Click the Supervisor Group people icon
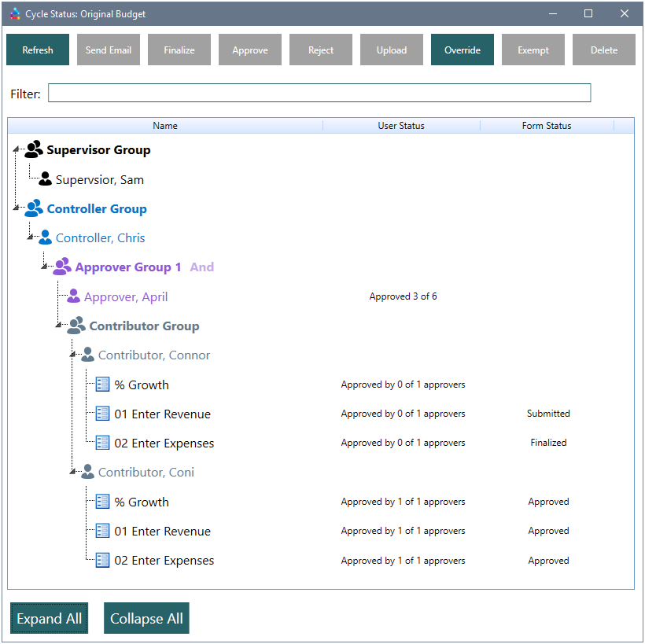The width and height of the screenshot is (645, 644). [33, 149]
